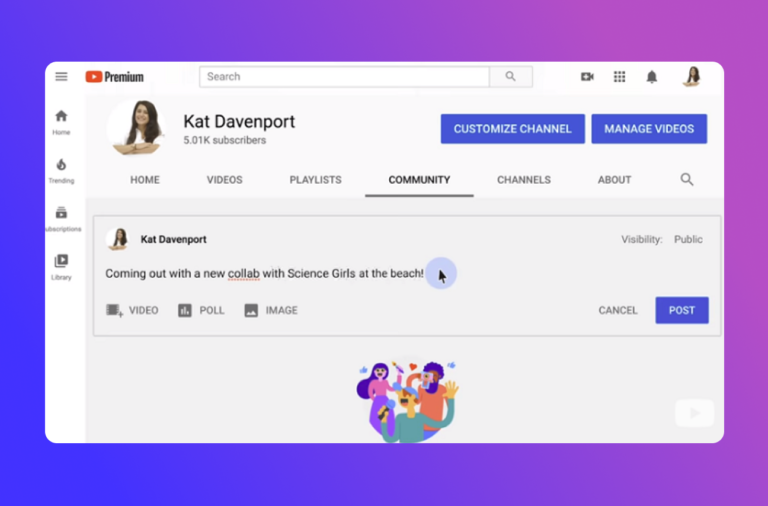Click the search magnifier button

[x=511, y=76]
